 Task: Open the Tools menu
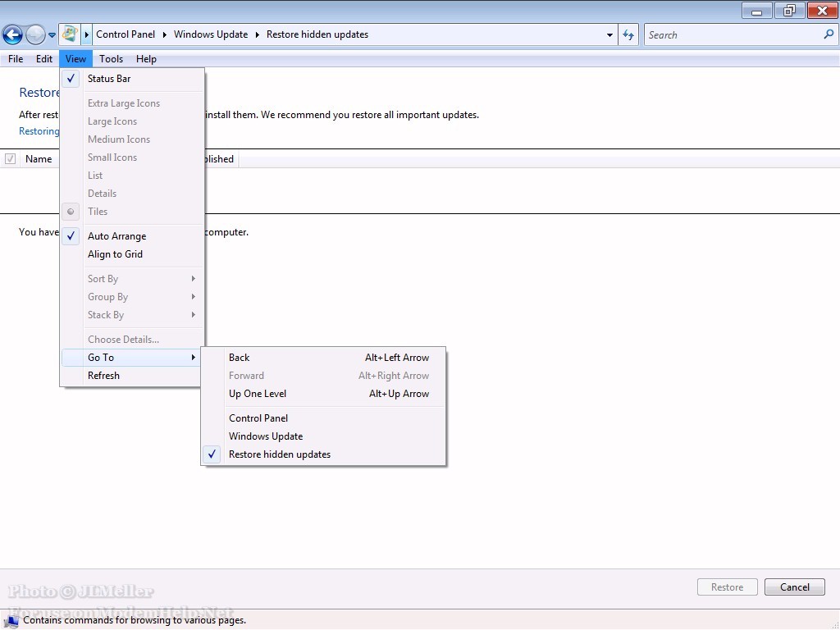[x=111, y=59]
